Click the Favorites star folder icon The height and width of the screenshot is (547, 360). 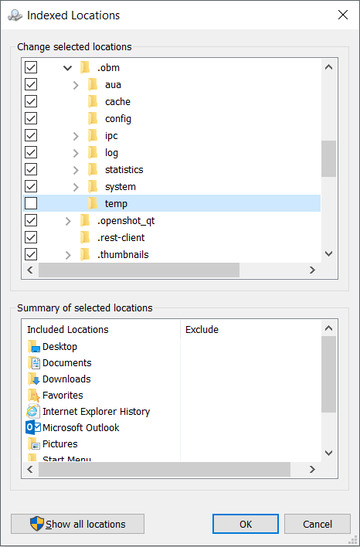coord(34,395)
